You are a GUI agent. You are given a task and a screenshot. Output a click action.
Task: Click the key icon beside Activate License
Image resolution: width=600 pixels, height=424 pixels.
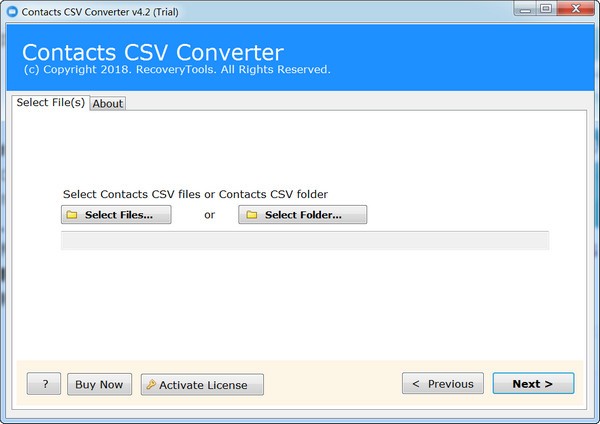(x=151, y=385)
